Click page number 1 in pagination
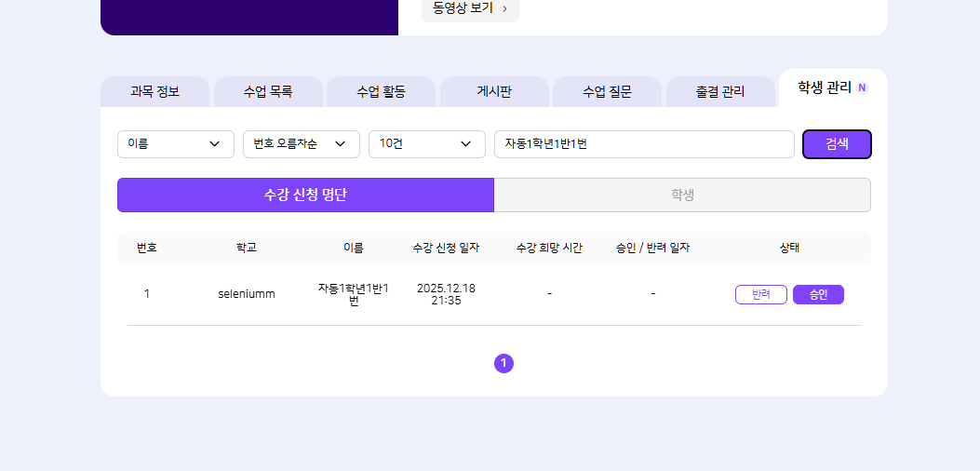This screenshot has width=980, height=471. pyautogui.click(x=503, y=363)
